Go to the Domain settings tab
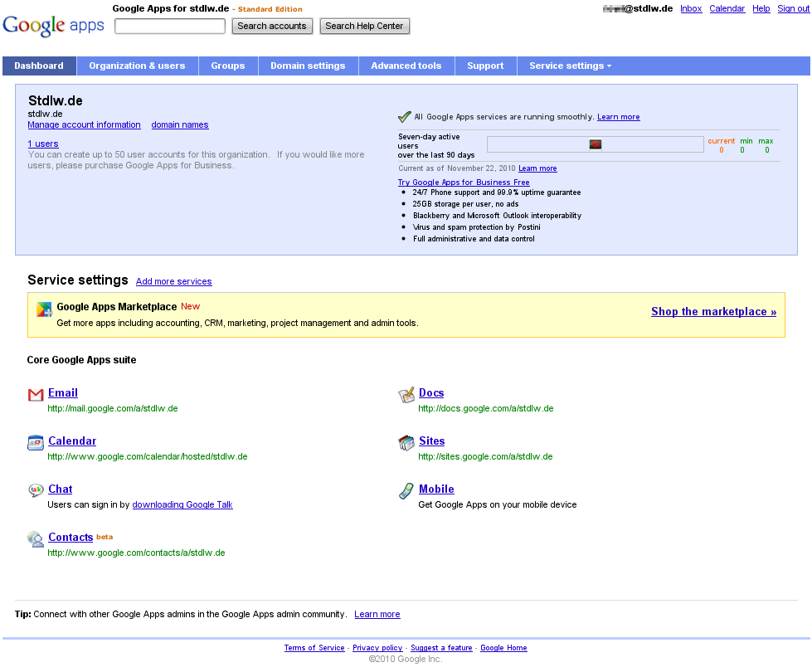This screenshot has height=672, width=812. coord(308,66)
